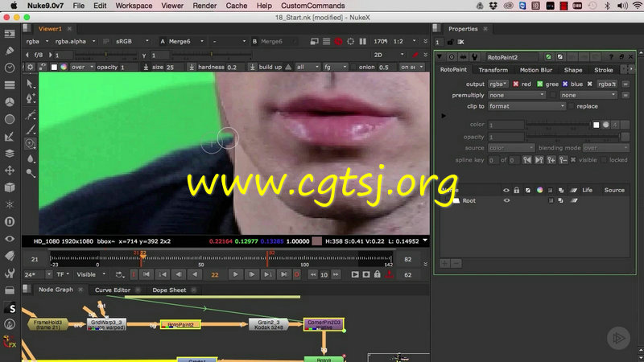
Task: Toggle the red channel checkbox
Action: pos(515,84)
